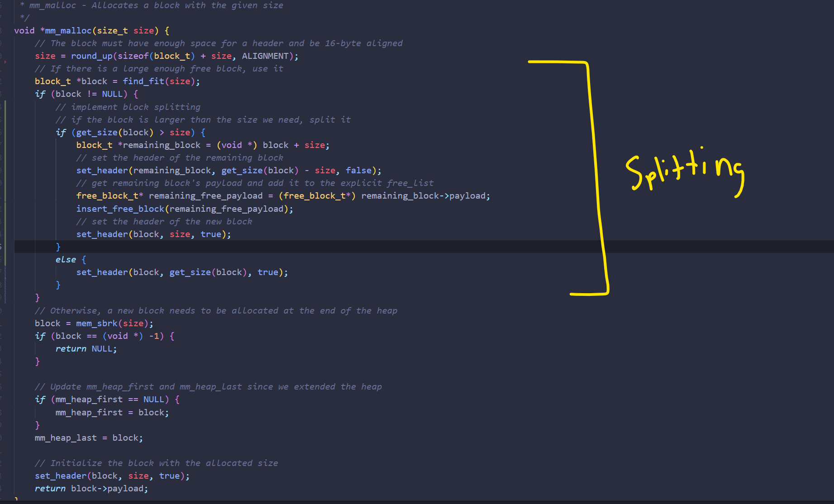This screenshot has width=834, height=504.
Task: Click the 'implement block splitting' comment
Action: (x=128, y=107)
